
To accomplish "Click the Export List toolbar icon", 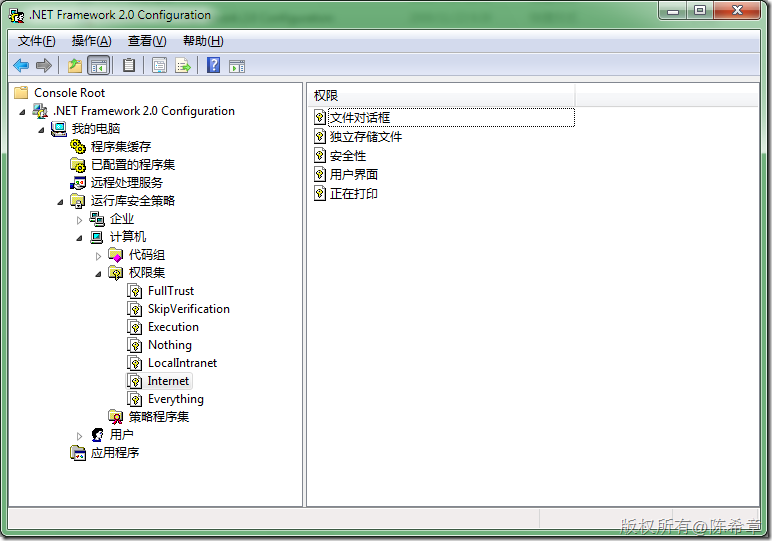I will point(183,65).
